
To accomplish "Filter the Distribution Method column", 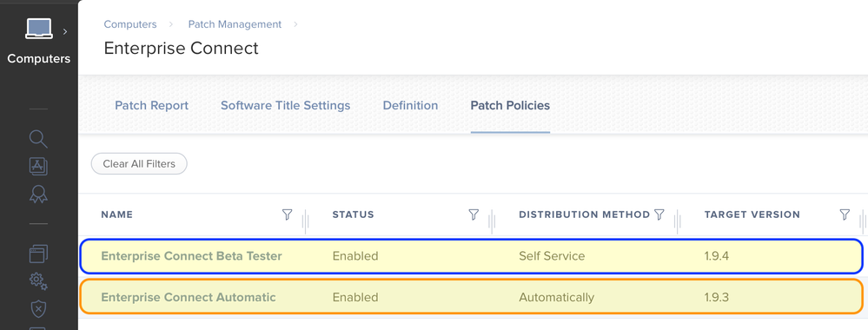I will 659,214.
